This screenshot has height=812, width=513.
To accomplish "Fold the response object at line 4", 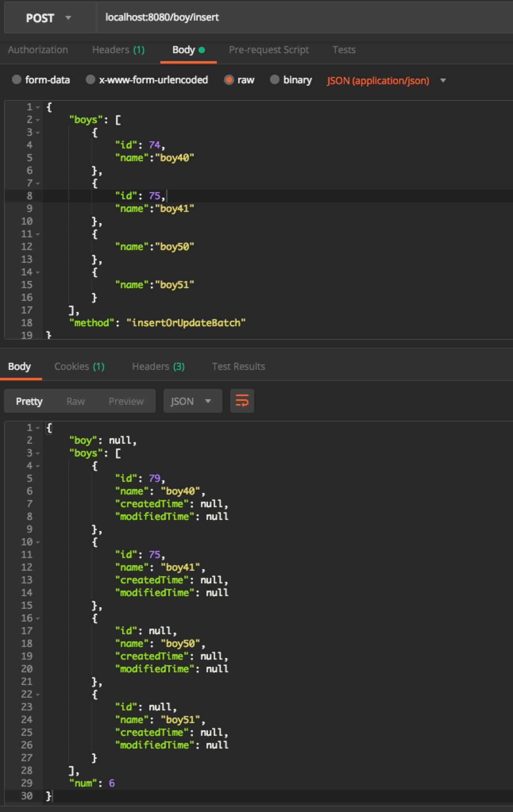I will click(38, 466).
